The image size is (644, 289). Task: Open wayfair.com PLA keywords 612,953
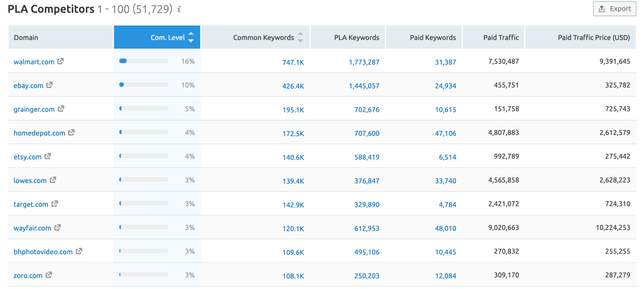pos(367,228)
